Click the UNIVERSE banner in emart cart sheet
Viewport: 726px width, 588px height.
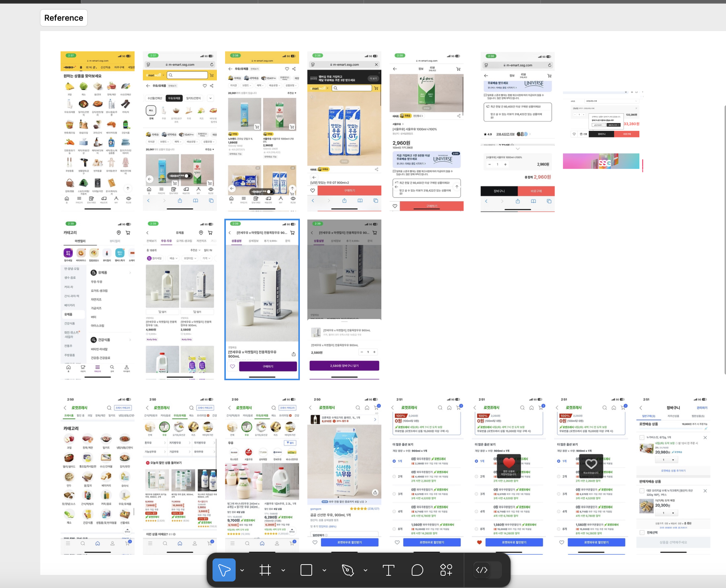[x=518, y=85]
